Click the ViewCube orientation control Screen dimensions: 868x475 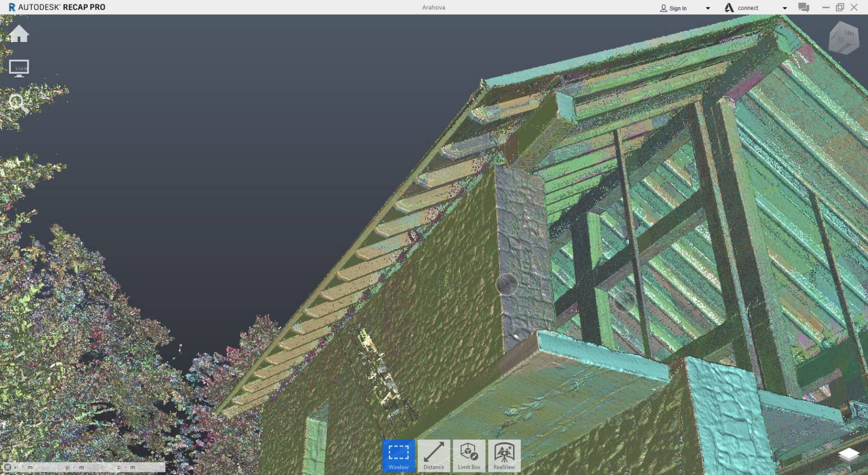click(x=844, y=37)
